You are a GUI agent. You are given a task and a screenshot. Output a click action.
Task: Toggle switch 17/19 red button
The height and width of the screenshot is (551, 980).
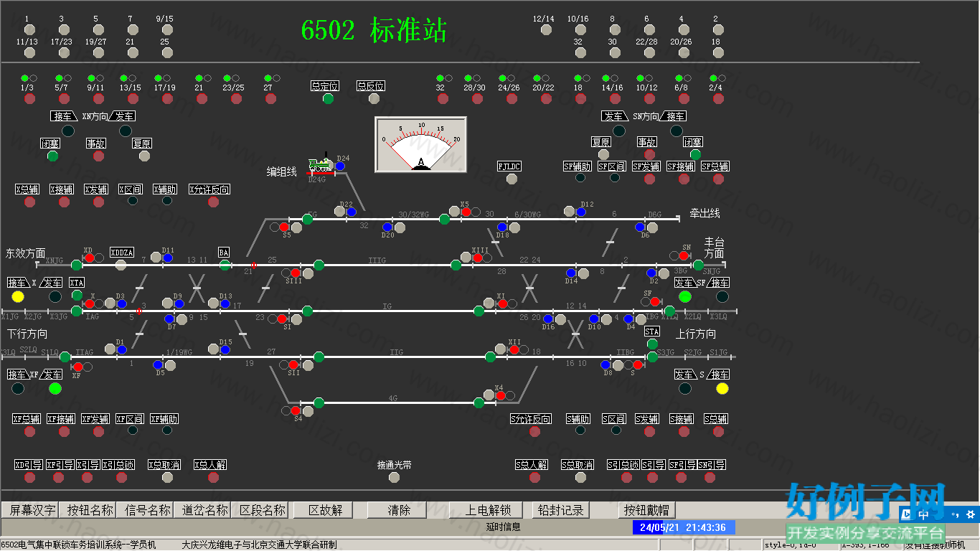click(x=167, y=98)
